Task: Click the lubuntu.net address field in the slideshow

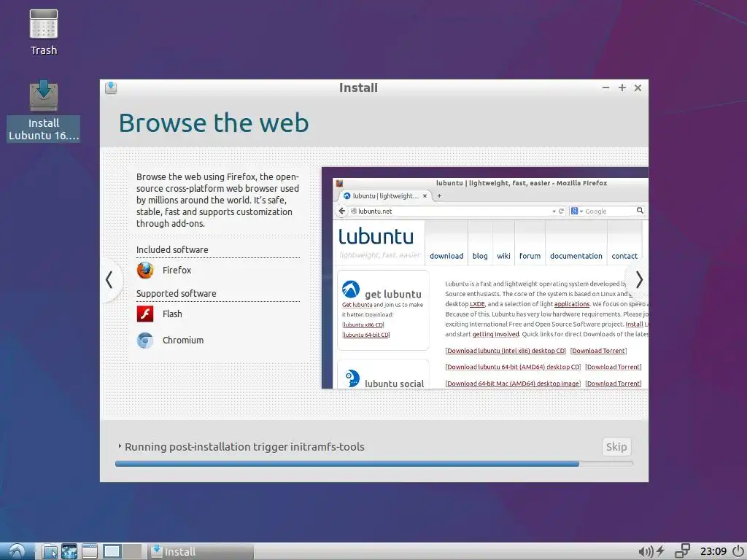Action: 457,211
